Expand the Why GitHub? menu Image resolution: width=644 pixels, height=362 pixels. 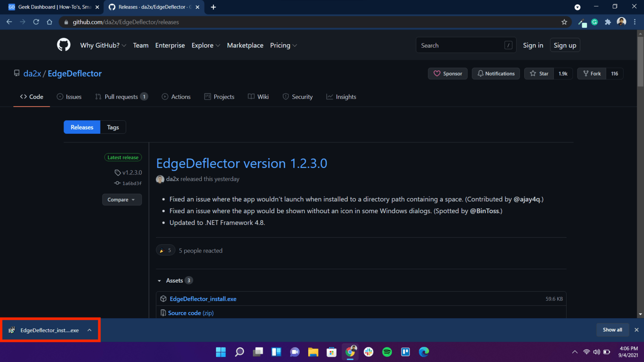[103, 45]
